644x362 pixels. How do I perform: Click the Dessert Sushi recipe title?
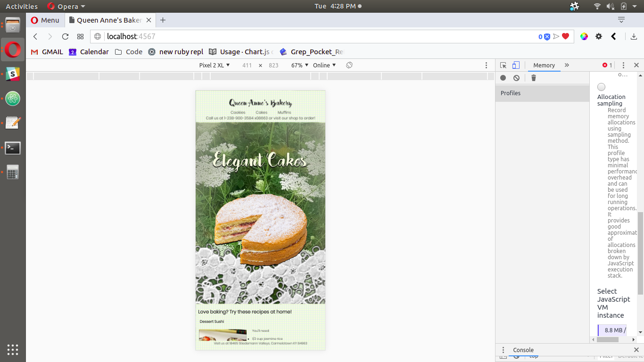pos(212,321)
